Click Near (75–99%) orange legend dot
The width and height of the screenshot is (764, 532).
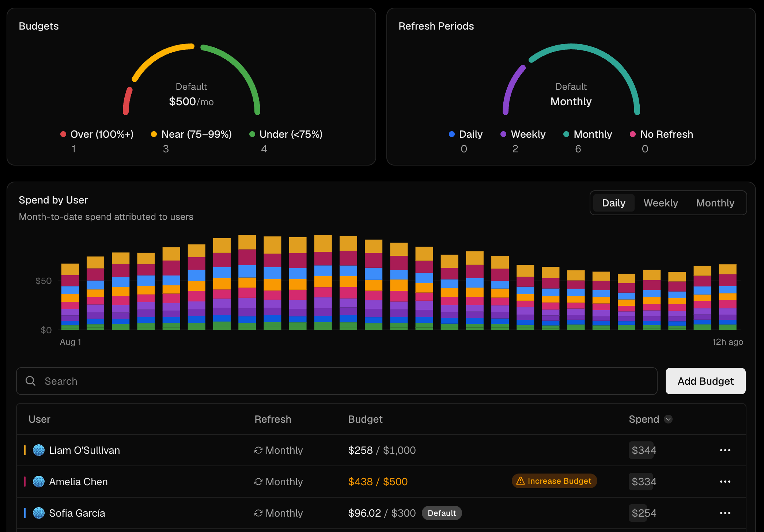point(154,134)
